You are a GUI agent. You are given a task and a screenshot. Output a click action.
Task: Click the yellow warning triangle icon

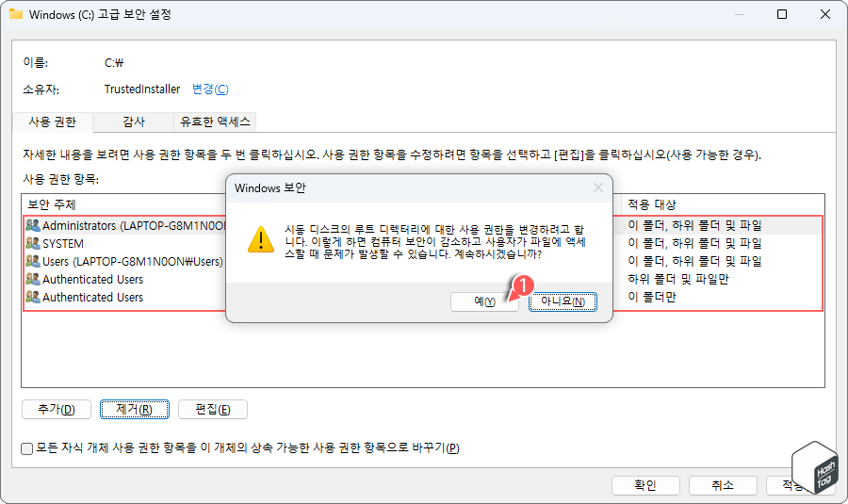click(261, 239)
